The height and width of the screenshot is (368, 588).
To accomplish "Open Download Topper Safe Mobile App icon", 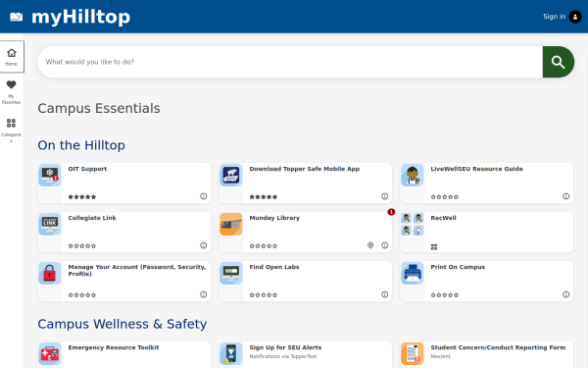I will click(x=231, y=175).
